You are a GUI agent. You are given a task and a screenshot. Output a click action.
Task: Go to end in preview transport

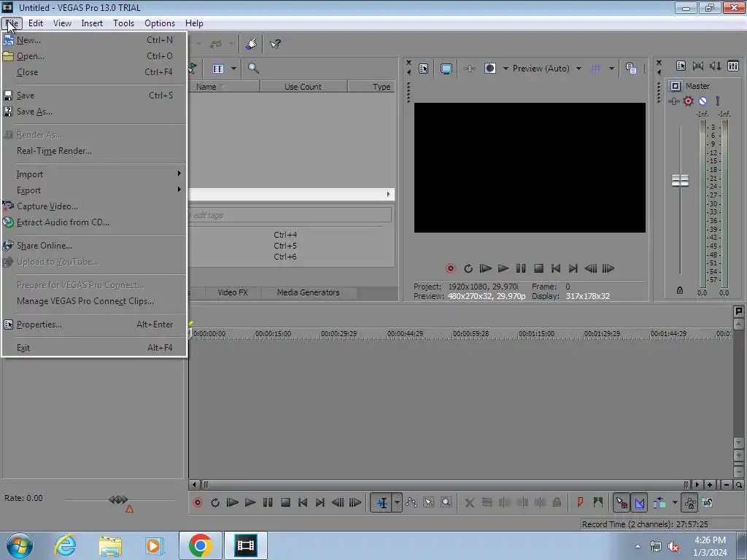[573, 268]
